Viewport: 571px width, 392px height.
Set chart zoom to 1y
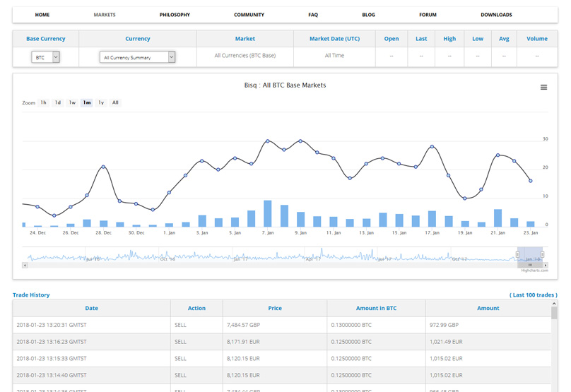click(101, 102)
